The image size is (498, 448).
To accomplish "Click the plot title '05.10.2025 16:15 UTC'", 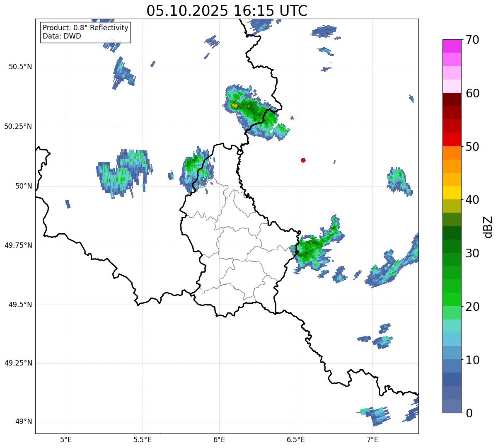I will [227, 11].
